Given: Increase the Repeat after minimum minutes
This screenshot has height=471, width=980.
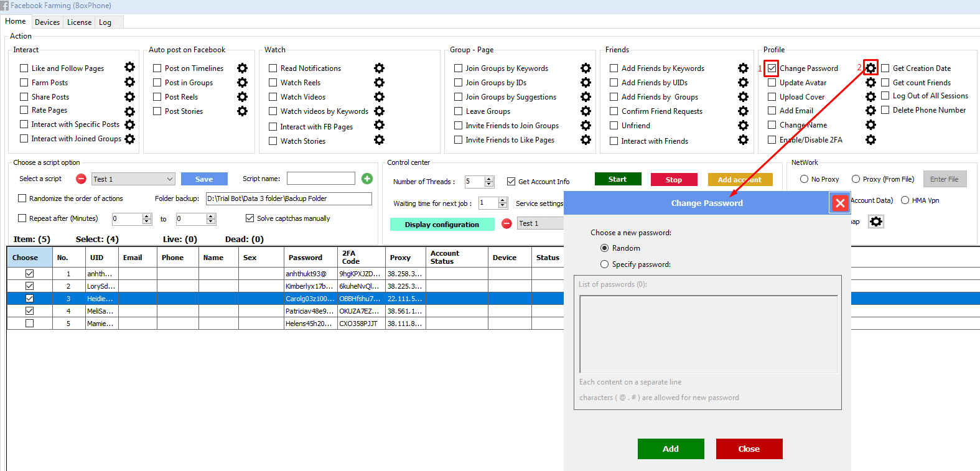Looking at the screenshot, I should pyautogui.click(x=147, y=217).
